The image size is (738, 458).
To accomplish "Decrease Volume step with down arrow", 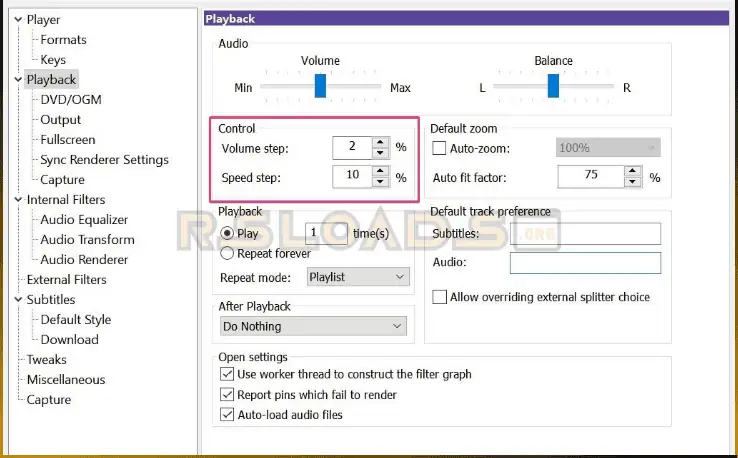I will (380, 153).
